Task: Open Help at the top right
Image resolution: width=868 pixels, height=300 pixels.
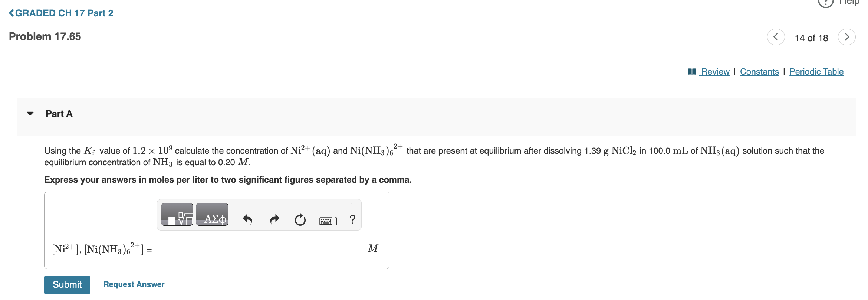Action: (849, 3)
